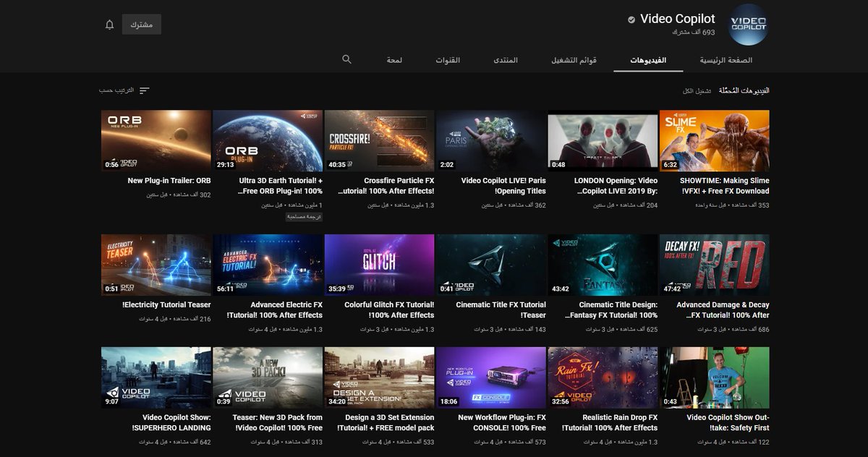Play the Colorful Glitch FX thumbnail

tap(380, 265)
